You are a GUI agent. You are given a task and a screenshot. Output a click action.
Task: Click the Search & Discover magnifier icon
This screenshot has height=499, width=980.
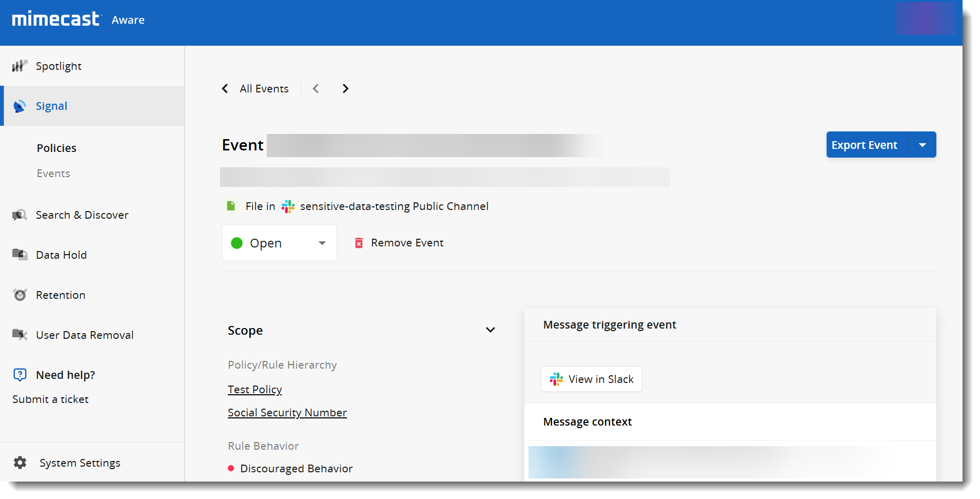coord(19,215)
